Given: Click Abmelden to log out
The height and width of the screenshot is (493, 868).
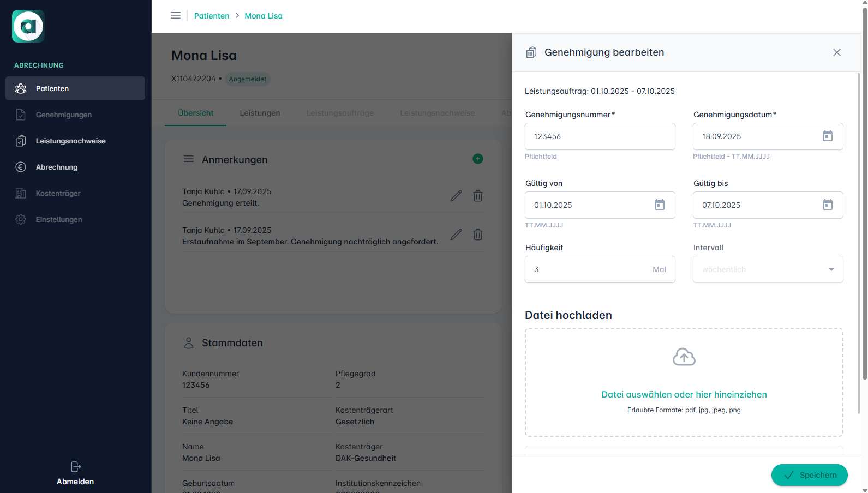Looking at the screenshot, I should coord(75,473).
